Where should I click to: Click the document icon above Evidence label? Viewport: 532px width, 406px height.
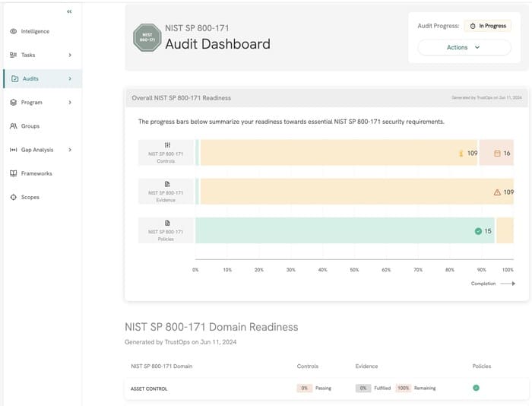point(167,184)
